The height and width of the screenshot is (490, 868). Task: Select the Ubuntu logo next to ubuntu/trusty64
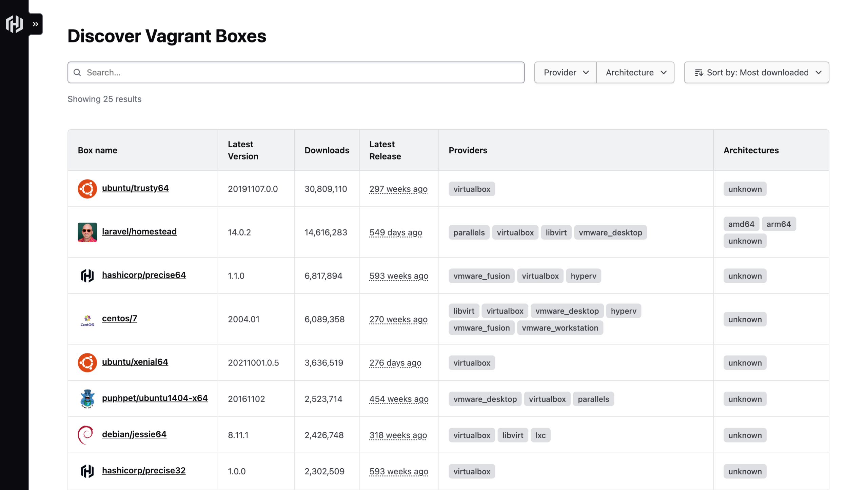click(87, 189)
